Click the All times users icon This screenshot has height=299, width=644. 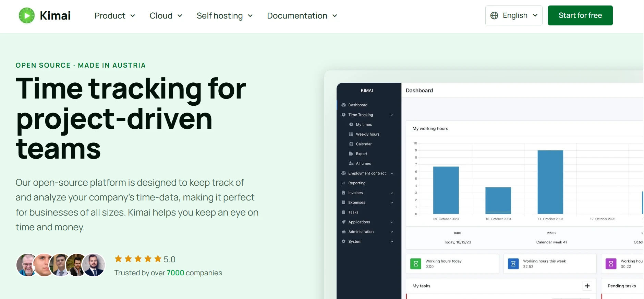pos(351,163)
